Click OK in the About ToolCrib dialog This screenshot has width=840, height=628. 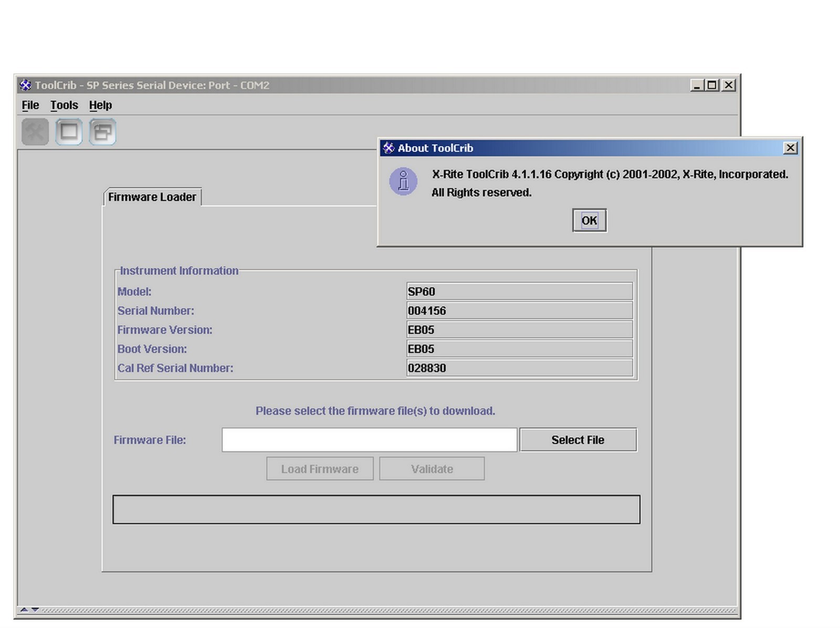pyautogui.click(x=590, y=221)
